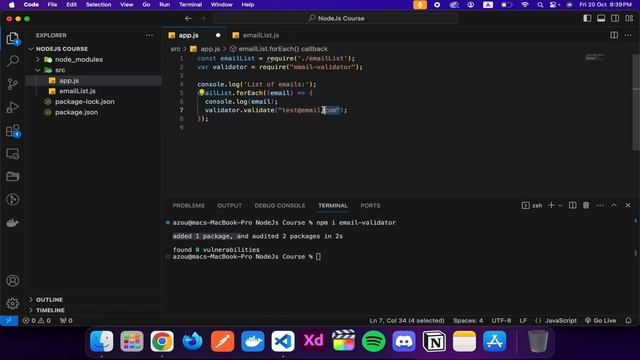
Task: Open errors and warnings count in status bar
Action: pos(37,320)
